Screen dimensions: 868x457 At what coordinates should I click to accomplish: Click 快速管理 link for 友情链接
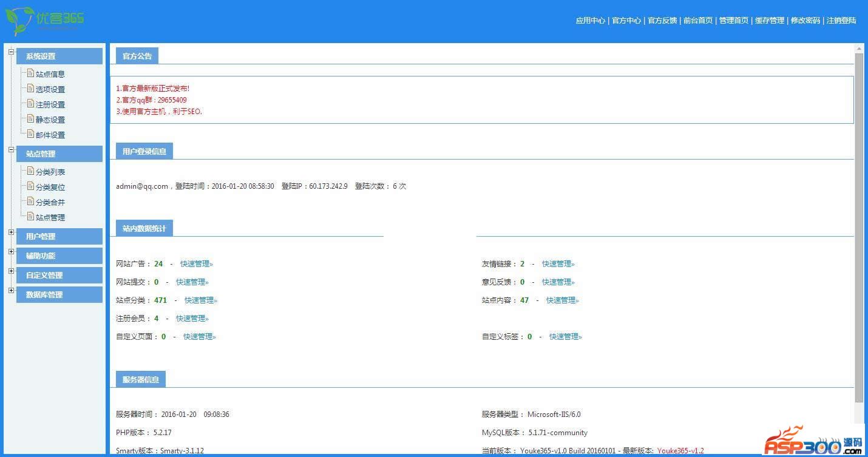[558, 263]
